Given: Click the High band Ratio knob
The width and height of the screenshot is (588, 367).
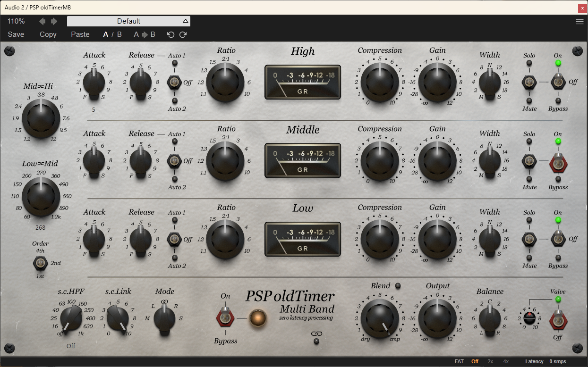Looking at the screenshot, I should pos(226,83).
